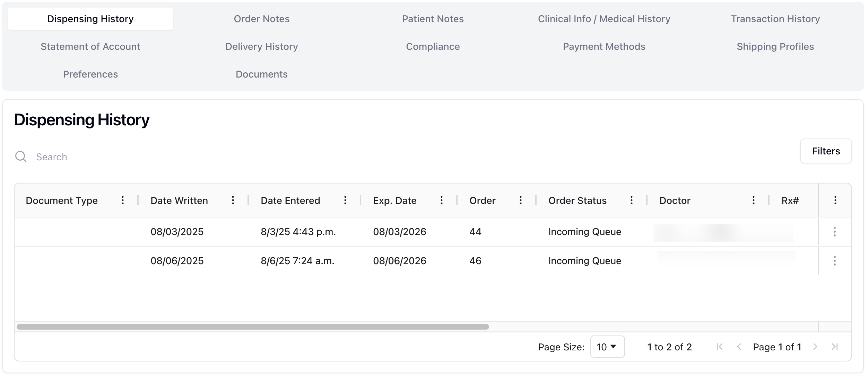Open the row actions menu for order 44
868x376 pixels.
point(834,232)
